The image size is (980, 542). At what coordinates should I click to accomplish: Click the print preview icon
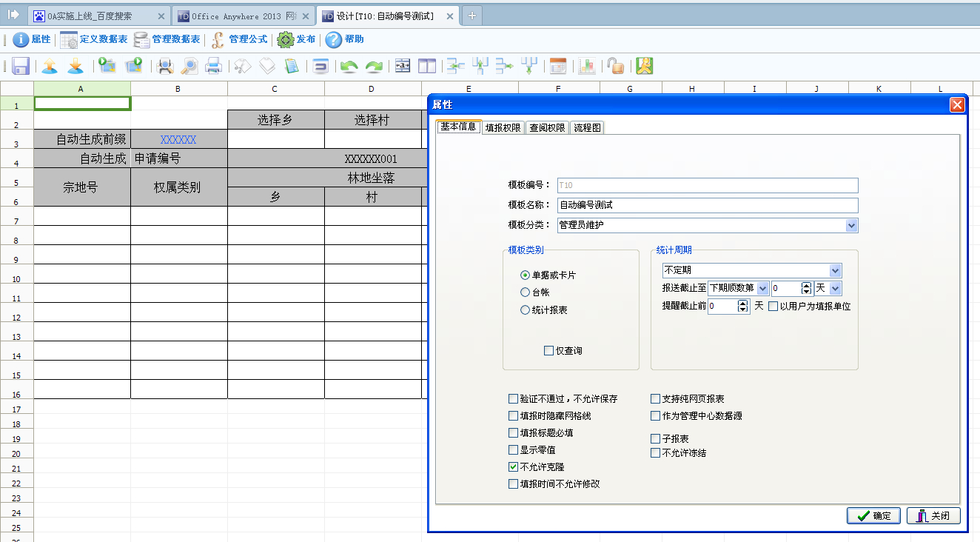click(165, 66)
